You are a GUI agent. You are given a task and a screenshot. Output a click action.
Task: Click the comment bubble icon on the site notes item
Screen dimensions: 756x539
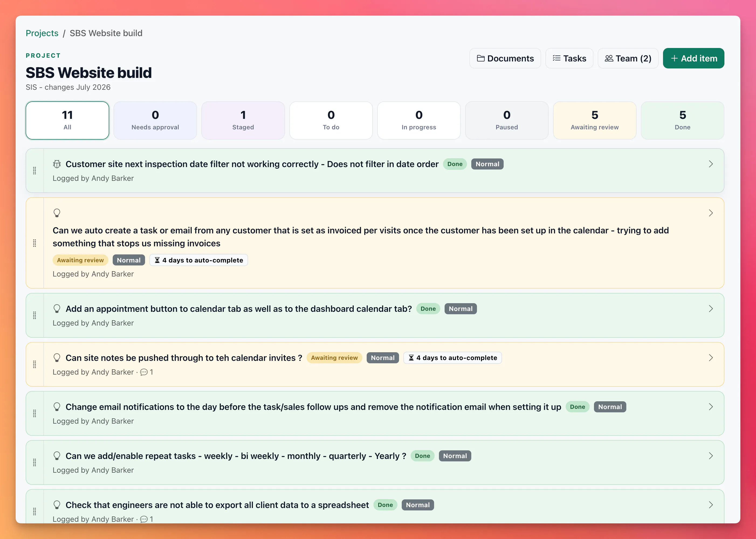[x=144, y=372]
